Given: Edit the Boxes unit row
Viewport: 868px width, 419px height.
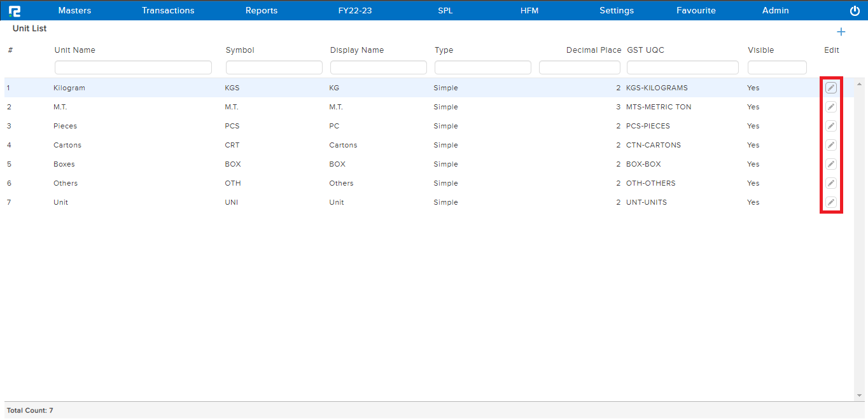Looking at the screenshot, I should click(x=830, y=164).
